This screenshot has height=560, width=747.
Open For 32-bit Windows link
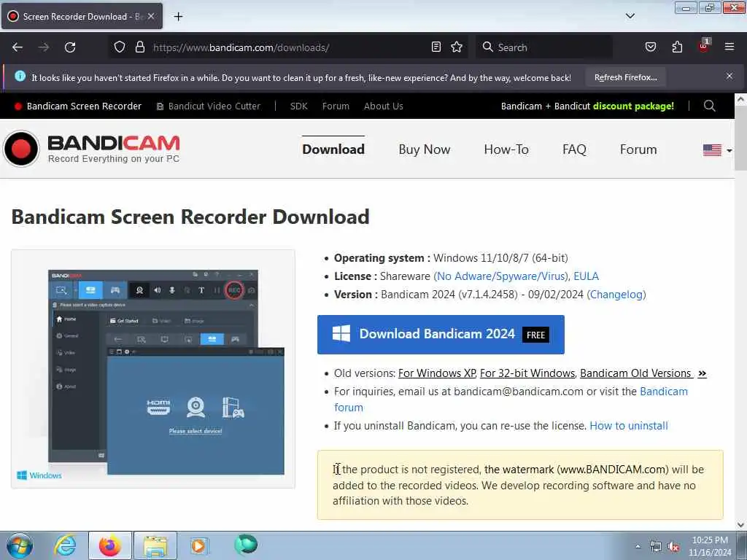tap(527, 373)
